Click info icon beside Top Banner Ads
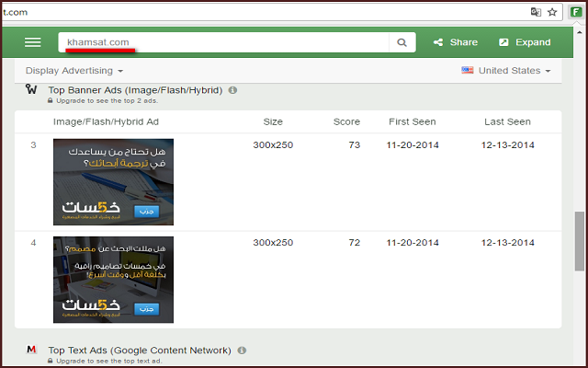 232,90
